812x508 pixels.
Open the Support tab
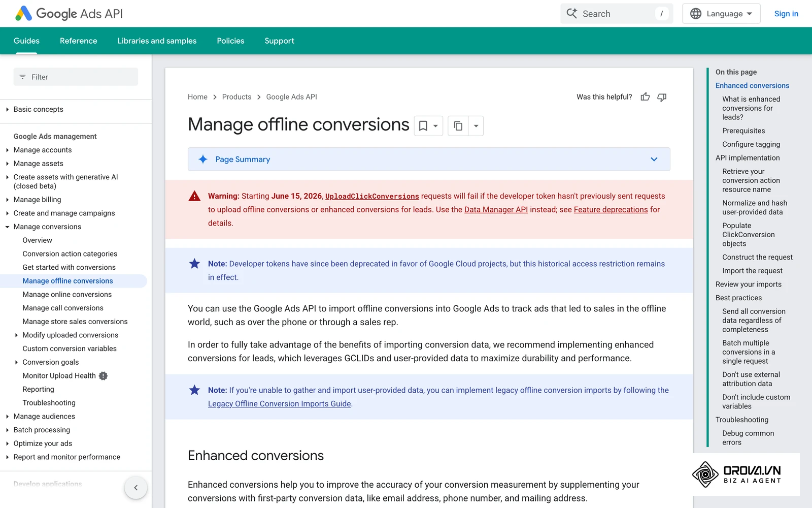click(279, 41)
